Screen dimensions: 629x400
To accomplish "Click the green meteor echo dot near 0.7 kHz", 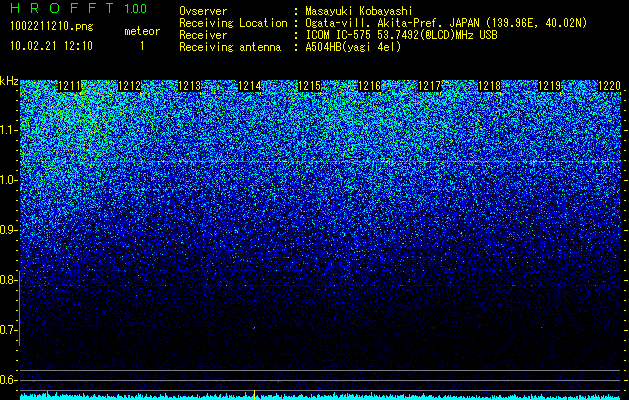I will click(x=254, y=328).
